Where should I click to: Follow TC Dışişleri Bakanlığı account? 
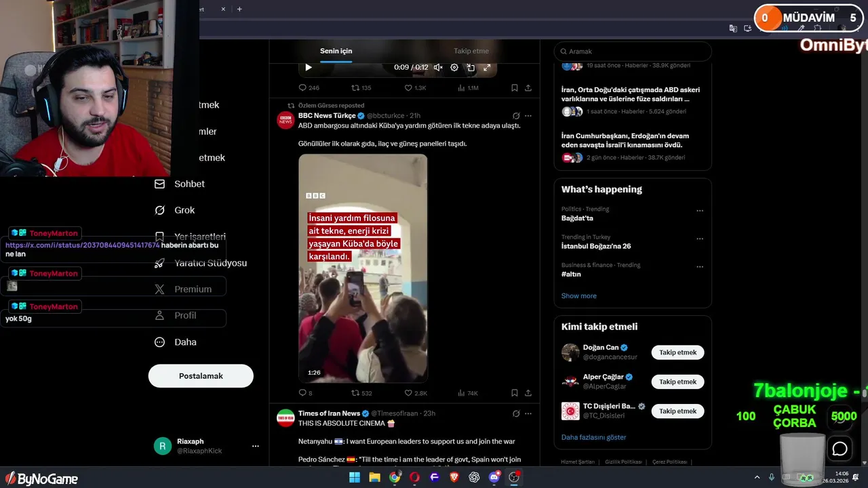tap(678, 411)
